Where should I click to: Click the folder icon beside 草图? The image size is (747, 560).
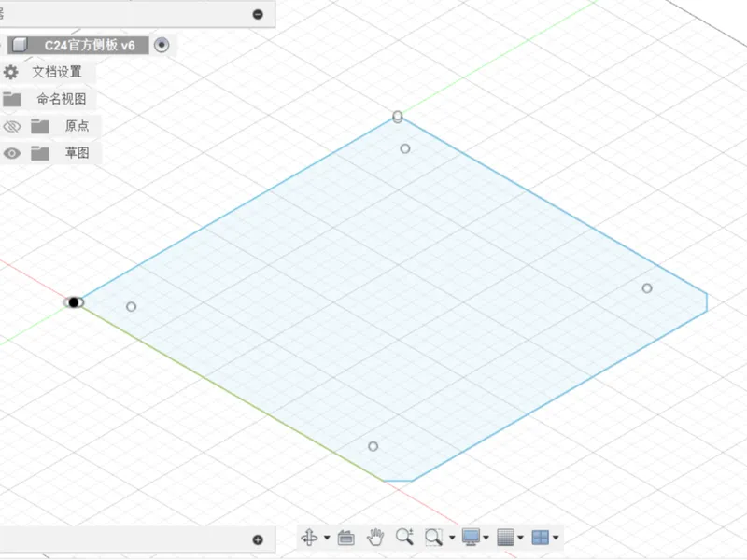pyautogui.click(x=40, y=153)
